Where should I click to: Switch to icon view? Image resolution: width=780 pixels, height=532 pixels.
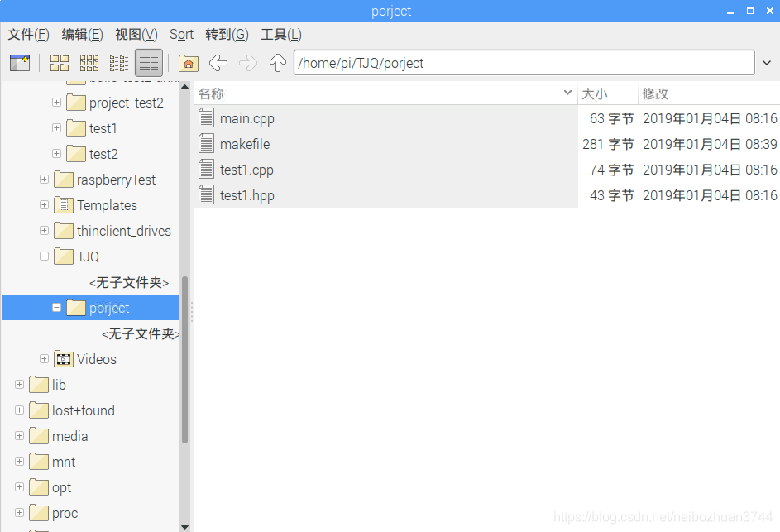59,62
